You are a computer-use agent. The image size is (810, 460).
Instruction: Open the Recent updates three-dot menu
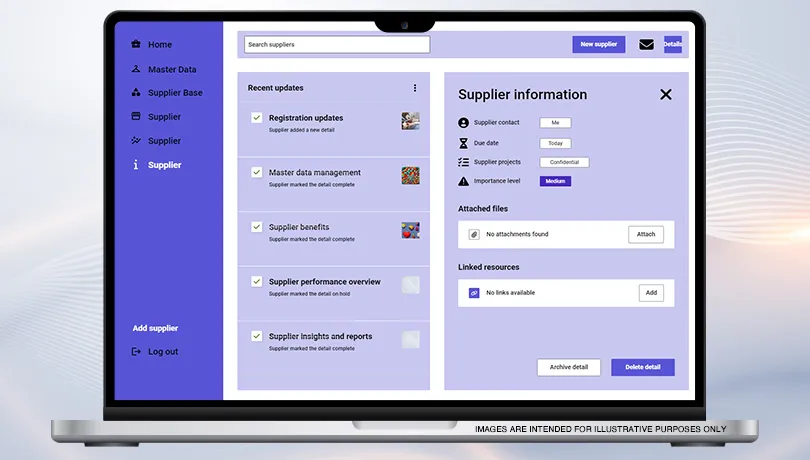point(415,88)
